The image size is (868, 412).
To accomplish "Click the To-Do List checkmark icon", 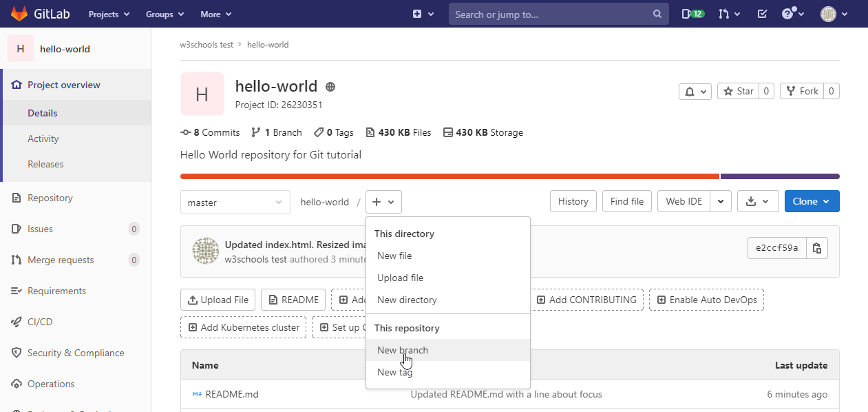I will coord(762,14).
